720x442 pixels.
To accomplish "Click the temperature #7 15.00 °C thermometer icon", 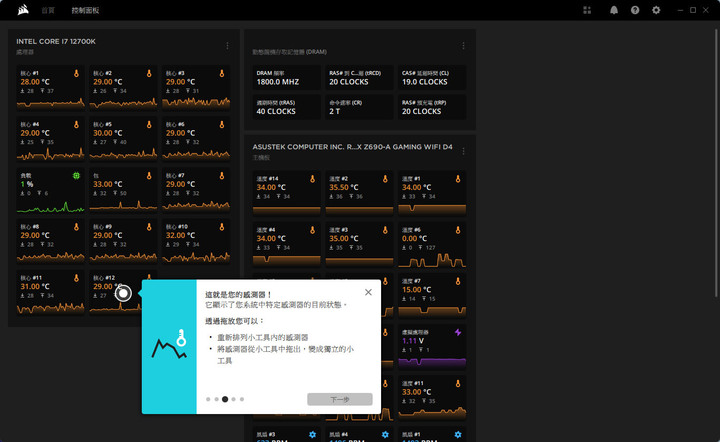I will coord(458,281).
